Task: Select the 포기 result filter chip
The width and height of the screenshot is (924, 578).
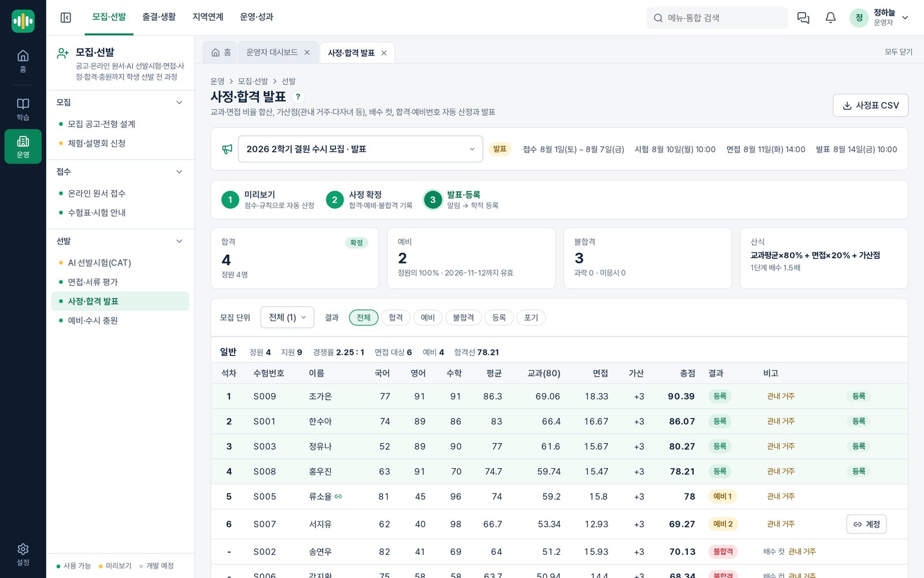Action: 531,317
